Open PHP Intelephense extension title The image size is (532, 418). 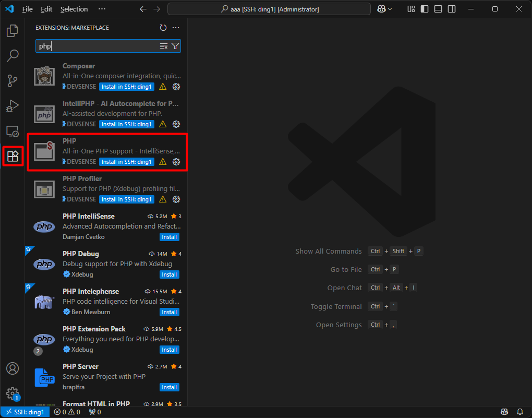coord(91,291)
